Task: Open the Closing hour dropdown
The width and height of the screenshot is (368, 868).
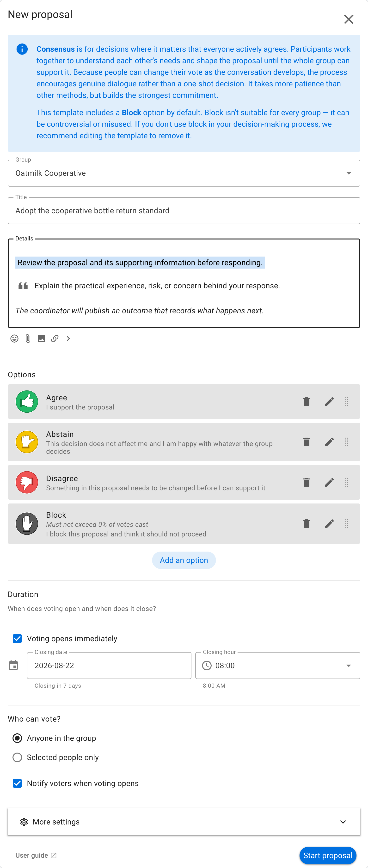Action: tap(277, 665)
